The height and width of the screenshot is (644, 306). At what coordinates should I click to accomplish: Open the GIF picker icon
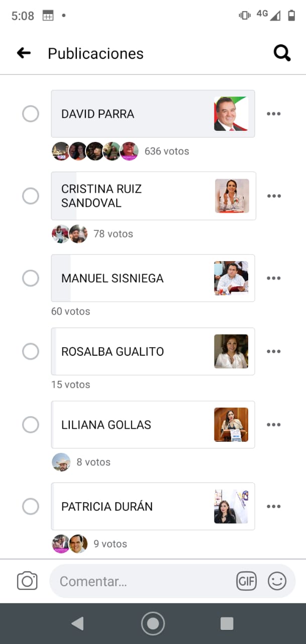[x=246, y=581]
